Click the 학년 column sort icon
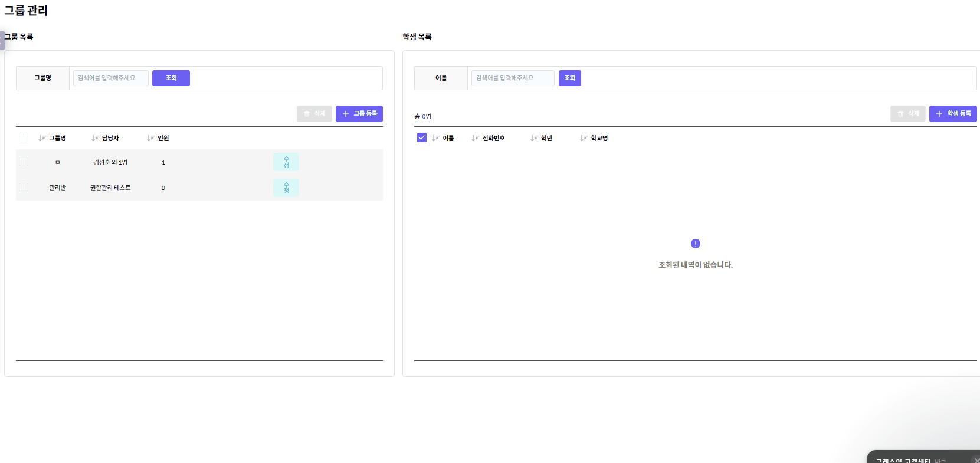The image size is (980, 463). point(534,138)
